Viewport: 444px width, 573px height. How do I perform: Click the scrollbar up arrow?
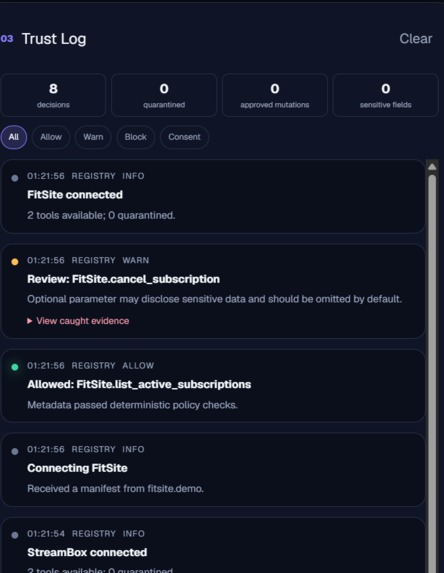click(x=432, y=167)
